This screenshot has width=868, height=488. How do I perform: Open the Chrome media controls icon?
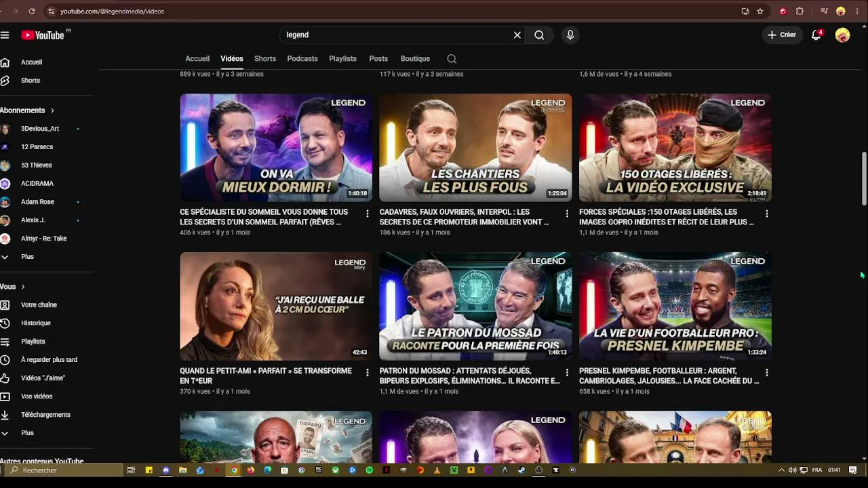click(x=824, y=11)
